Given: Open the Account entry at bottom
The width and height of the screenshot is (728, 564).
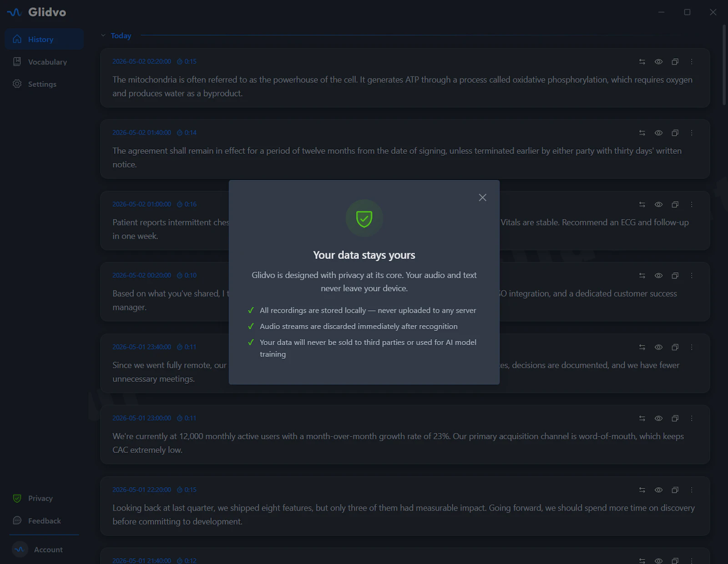Looking at the screenshot, I should (x=44, y=549).
